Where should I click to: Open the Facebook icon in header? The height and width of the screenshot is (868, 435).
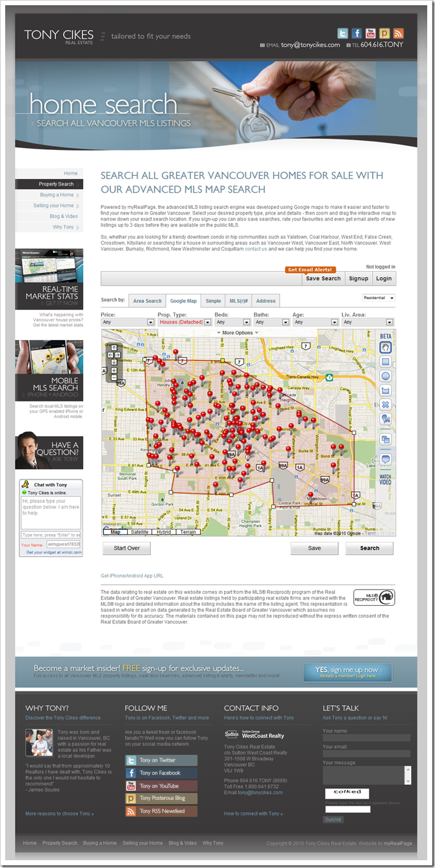click(x=356, y=34)
